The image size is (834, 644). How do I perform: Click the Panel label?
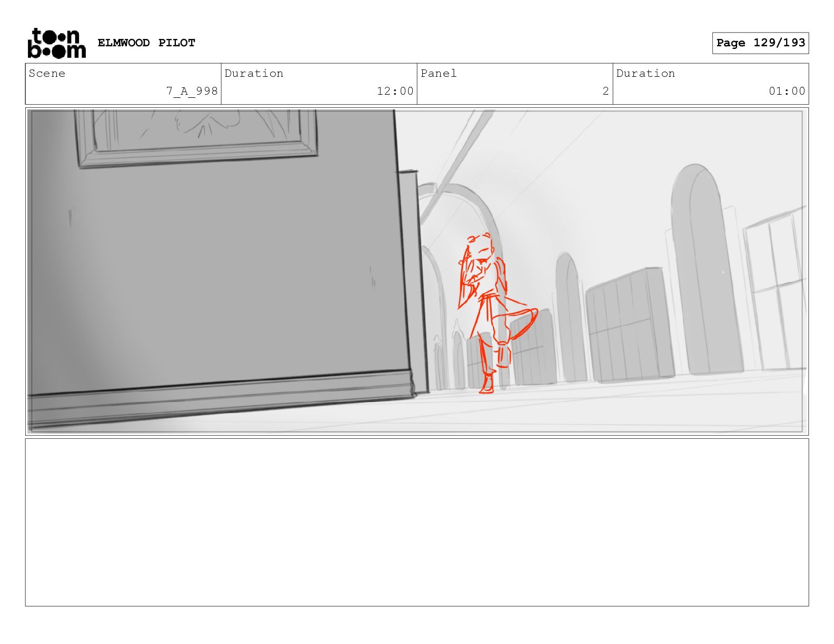click(439, 73)
